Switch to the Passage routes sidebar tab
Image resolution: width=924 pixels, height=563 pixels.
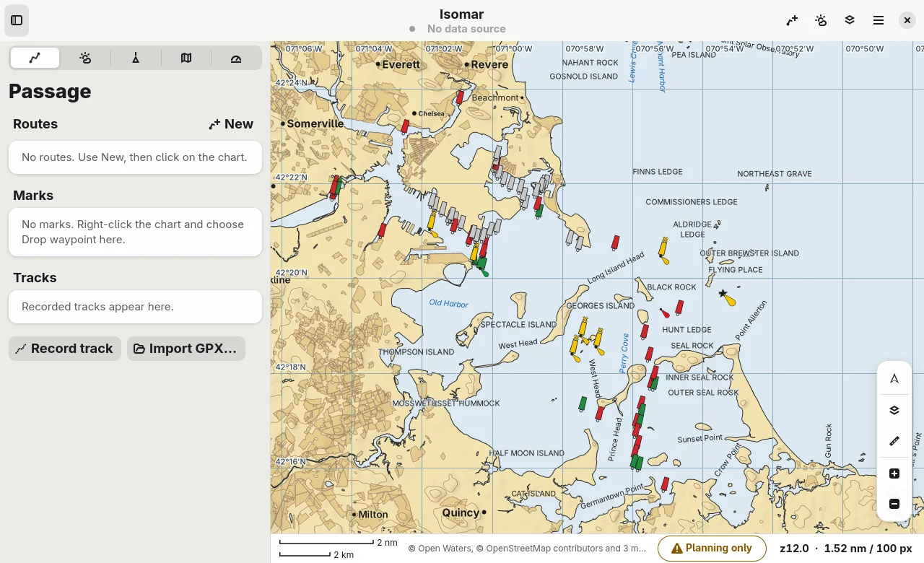[x=35, y=58]
